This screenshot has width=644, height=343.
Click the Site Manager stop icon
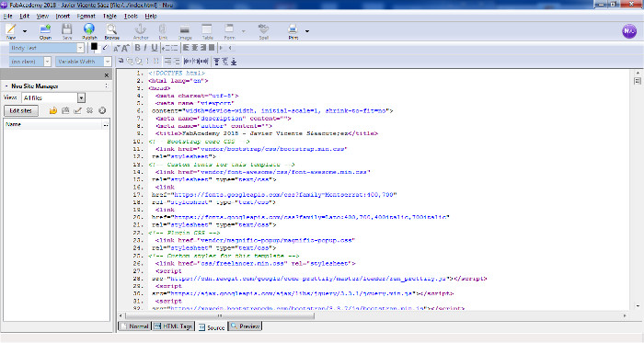(x=102, y=110)
